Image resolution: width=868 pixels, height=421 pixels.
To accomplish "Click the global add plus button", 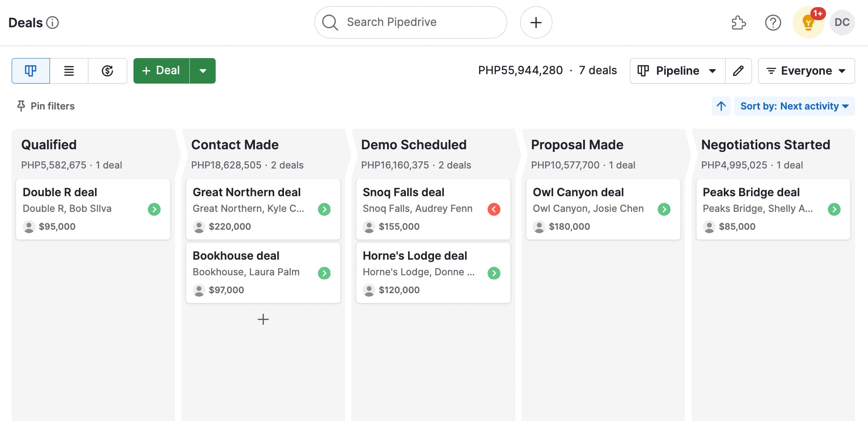I will click(536, 22).
